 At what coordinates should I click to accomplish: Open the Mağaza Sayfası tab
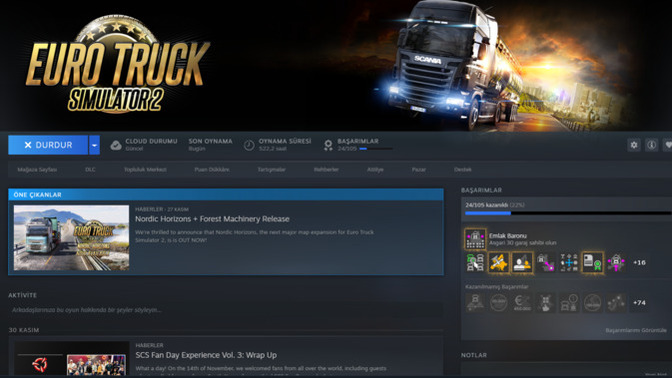(x=37, y=170)
